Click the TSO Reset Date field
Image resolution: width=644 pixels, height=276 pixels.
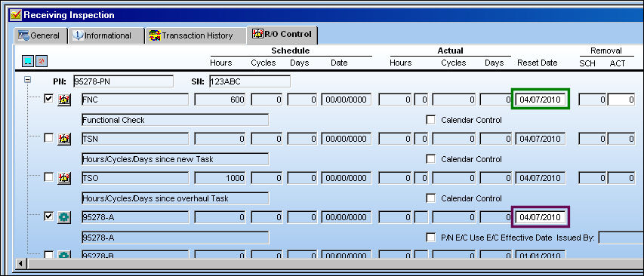click(541, 178)
